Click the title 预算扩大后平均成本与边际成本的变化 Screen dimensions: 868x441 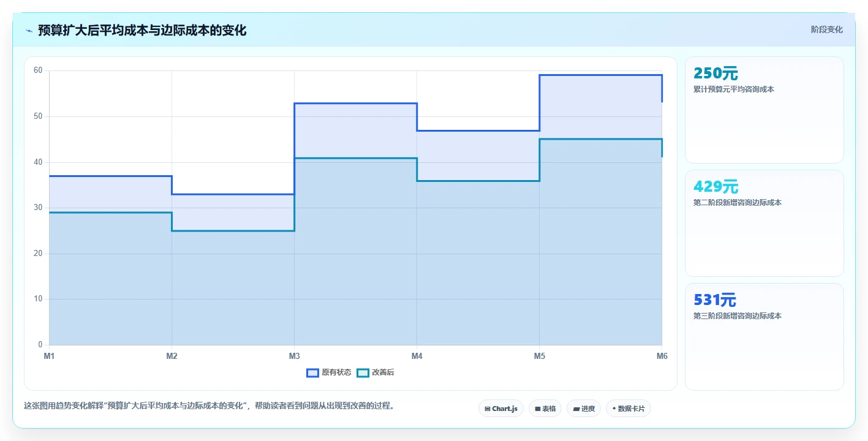pos(142,31)
